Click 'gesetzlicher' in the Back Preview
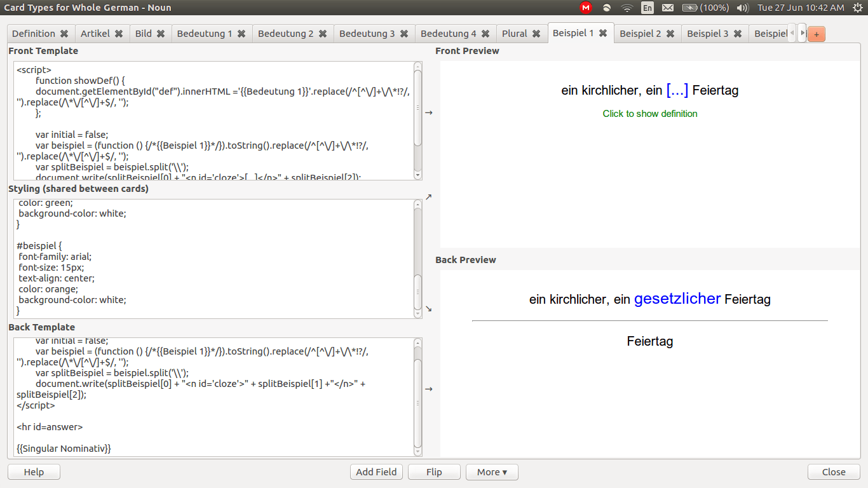 click(677, 299)
